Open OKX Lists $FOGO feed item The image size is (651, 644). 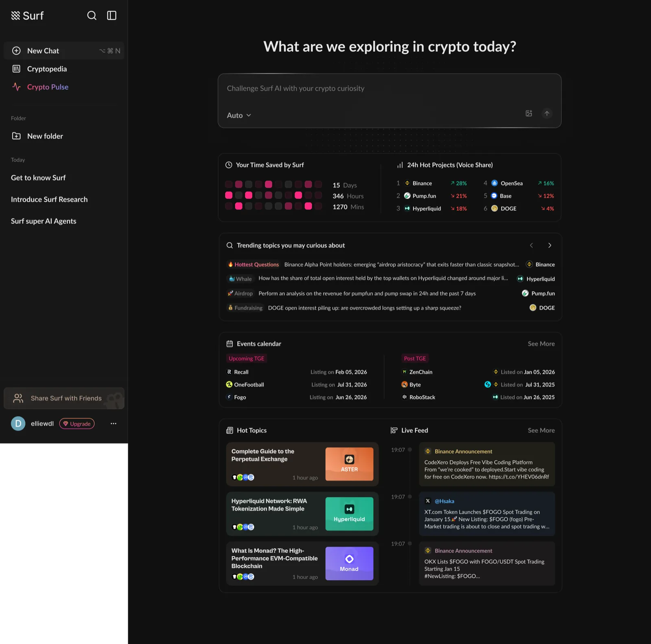[x=487, y=563]
